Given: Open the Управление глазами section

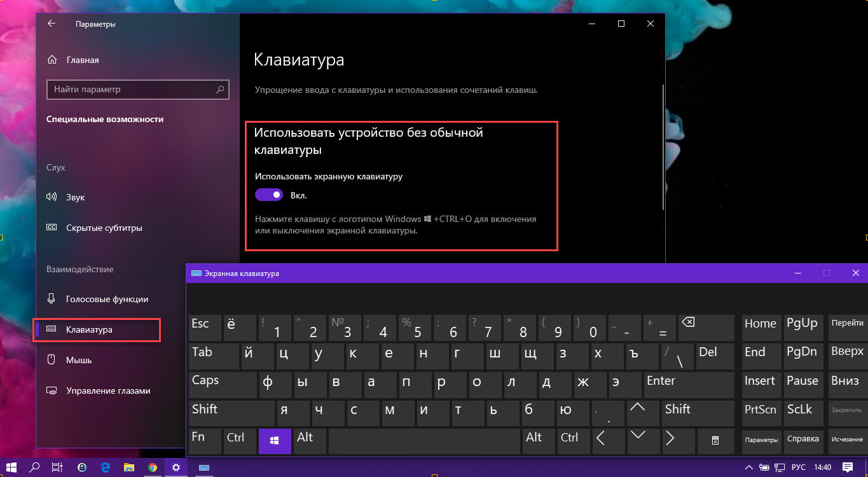Looking at the screenshot, I should click(99, 391).
